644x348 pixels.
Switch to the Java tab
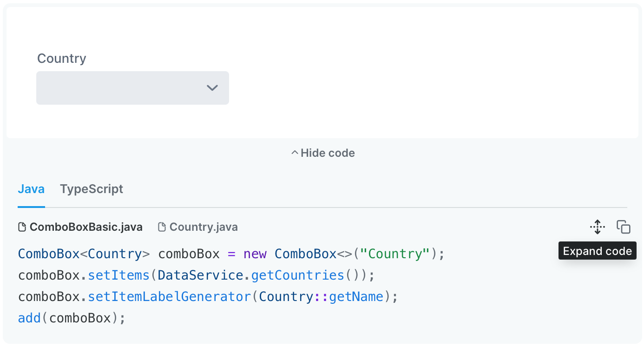pyautogui.click(x=31, y=189)
